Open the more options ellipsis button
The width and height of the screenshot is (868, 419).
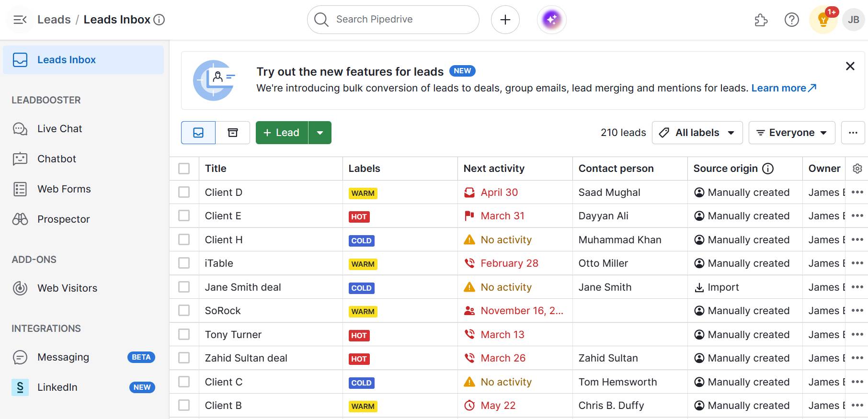pyautogui.click(x=853, y=133)
